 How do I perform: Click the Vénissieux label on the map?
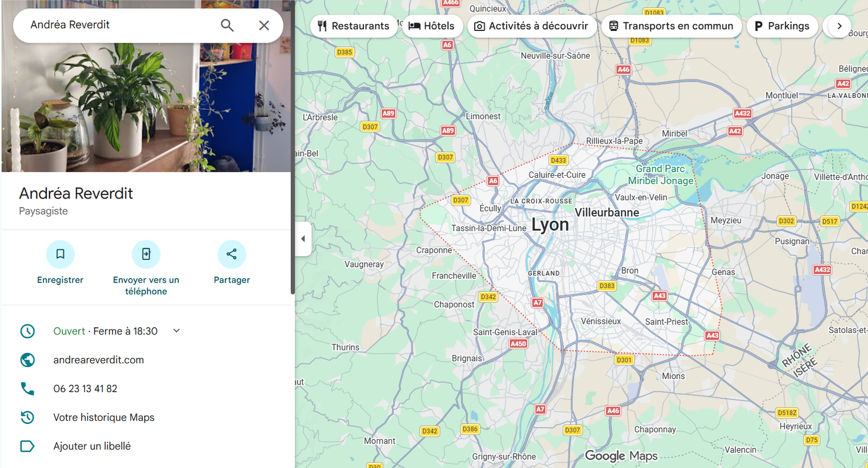601,321
